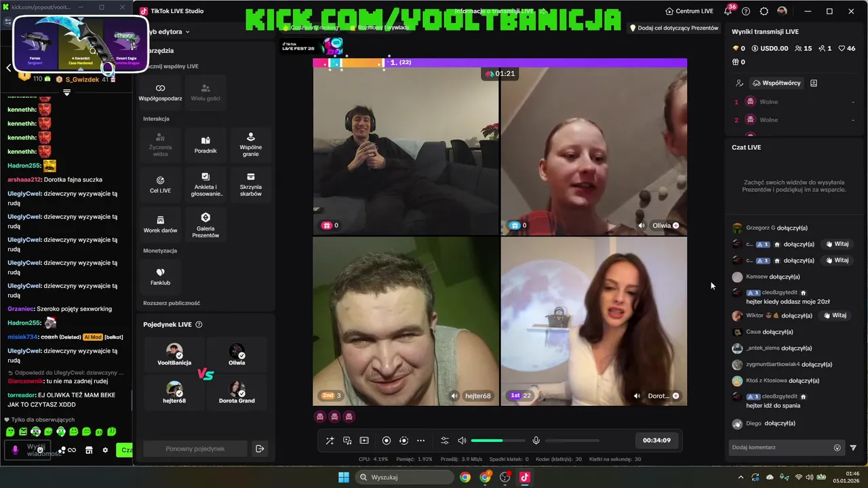This screenshot has height=488, width=868.
Task: Open Centrum LIVE
Action: [x=689, y=12]
